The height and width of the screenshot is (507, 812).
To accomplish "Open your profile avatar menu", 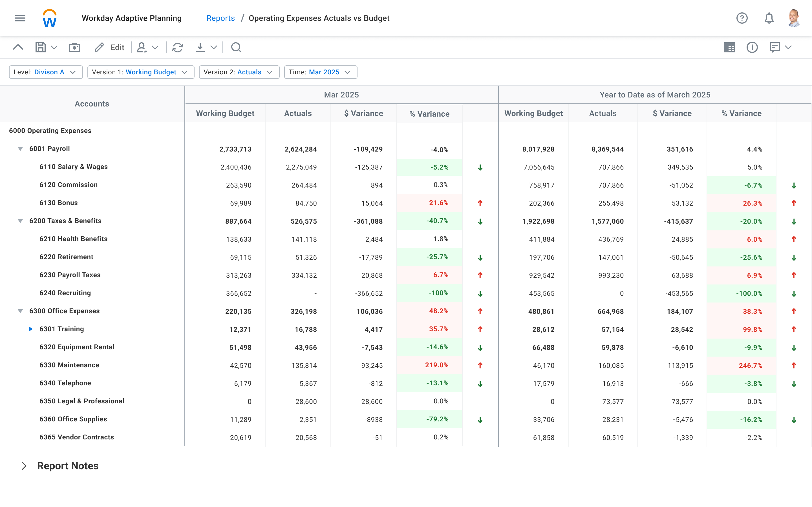I will click(x=794, y=18).
